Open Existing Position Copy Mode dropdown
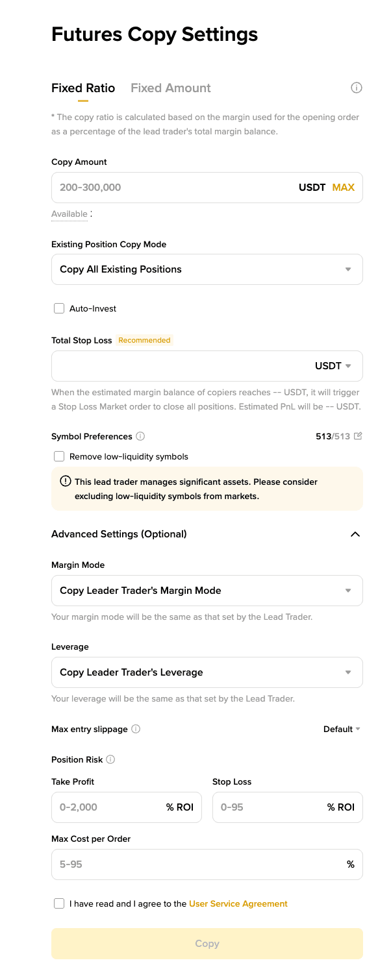 pyautogui.click(x=207, y=269)
